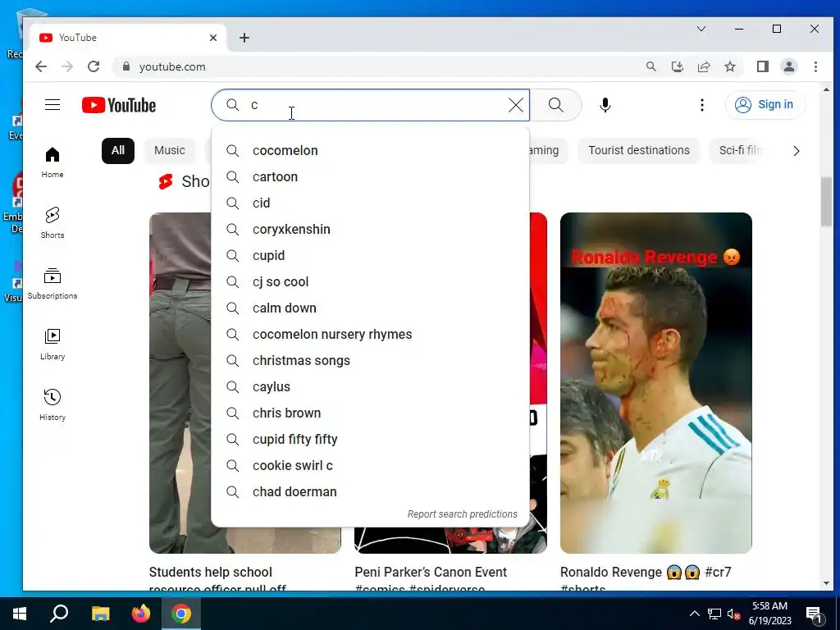Open the Ronaldo Revenge short thumbnail
Image resolution: width=840 pixels, height=630 pixels.
pos(655,383)
